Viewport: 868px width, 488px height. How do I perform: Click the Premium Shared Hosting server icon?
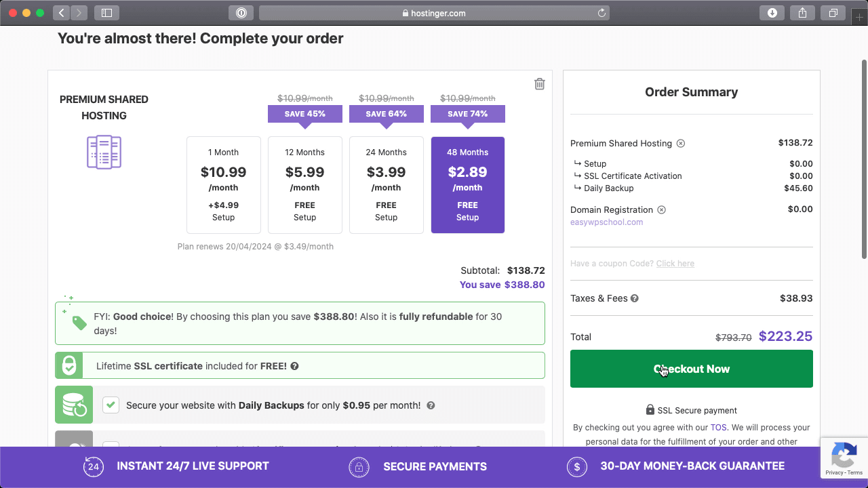[104, 152]
